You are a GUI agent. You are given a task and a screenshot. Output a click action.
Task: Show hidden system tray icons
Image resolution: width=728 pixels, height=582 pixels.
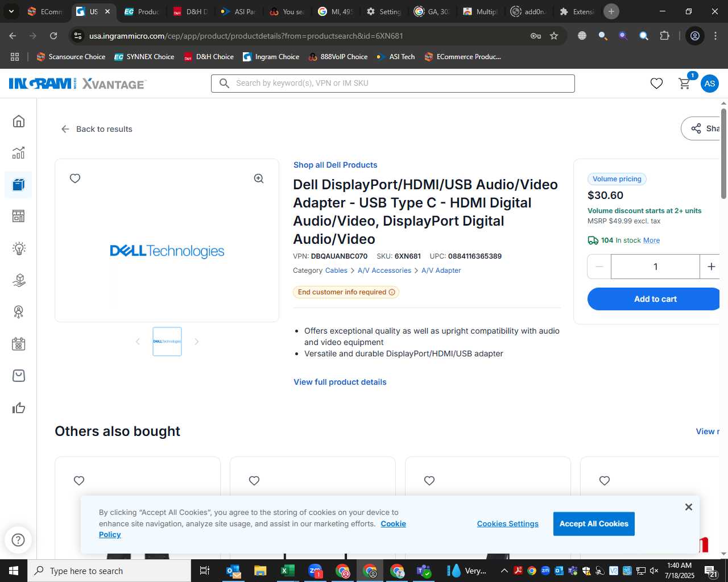click(504, 571)
